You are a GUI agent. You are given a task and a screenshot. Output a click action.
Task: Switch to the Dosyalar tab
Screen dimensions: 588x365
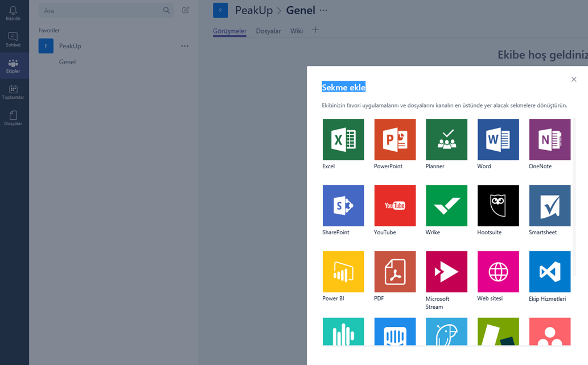click(268, 31)
